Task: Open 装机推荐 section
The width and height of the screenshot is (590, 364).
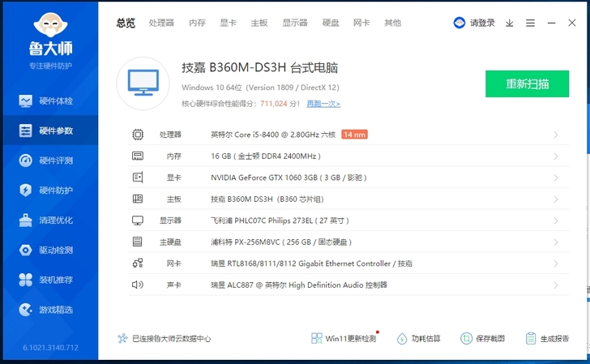Action: pyautogui.click(x=50, y=280)
